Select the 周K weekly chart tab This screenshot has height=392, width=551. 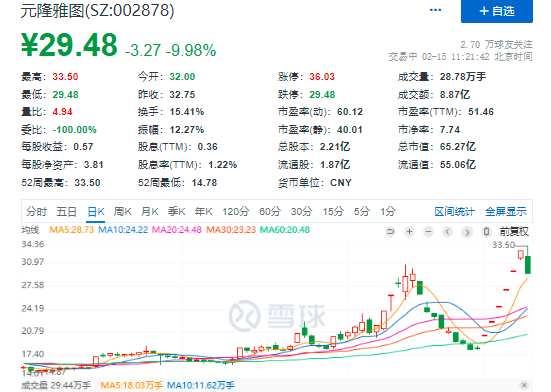click(123, 211)
